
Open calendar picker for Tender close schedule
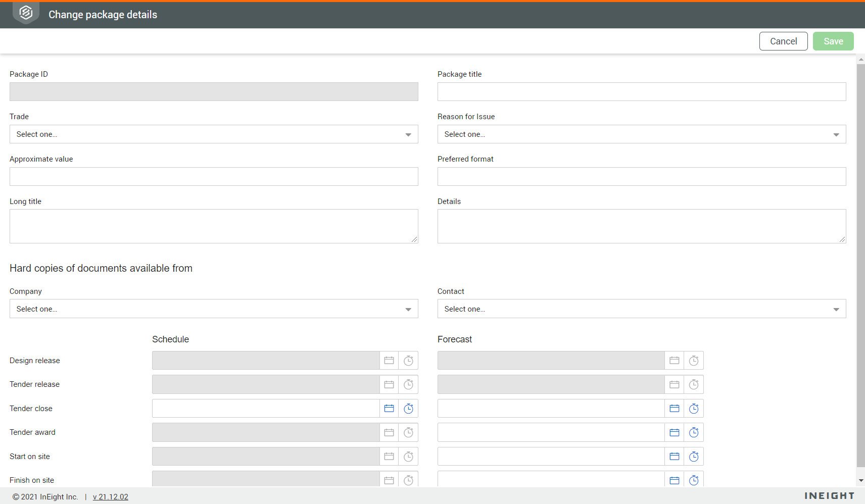(389, 409)
